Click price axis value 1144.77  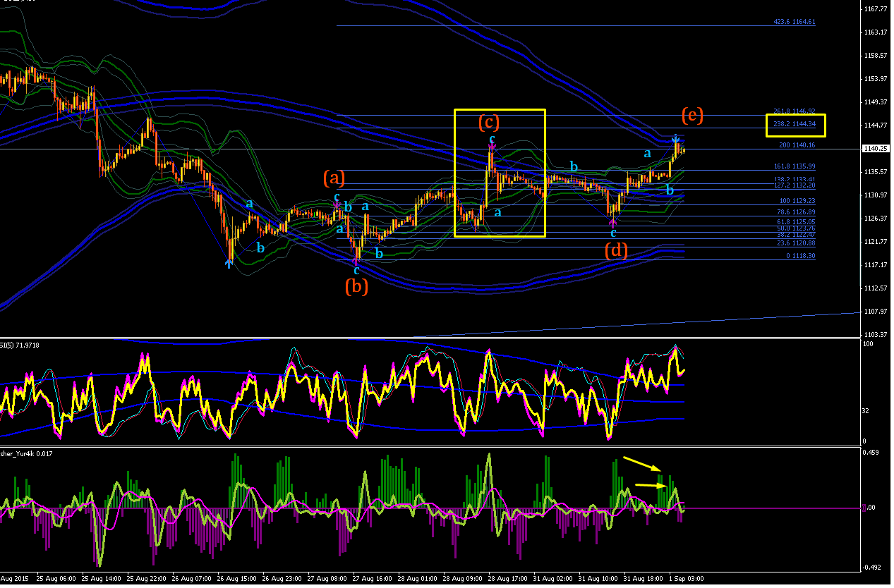tap(876, 125)
